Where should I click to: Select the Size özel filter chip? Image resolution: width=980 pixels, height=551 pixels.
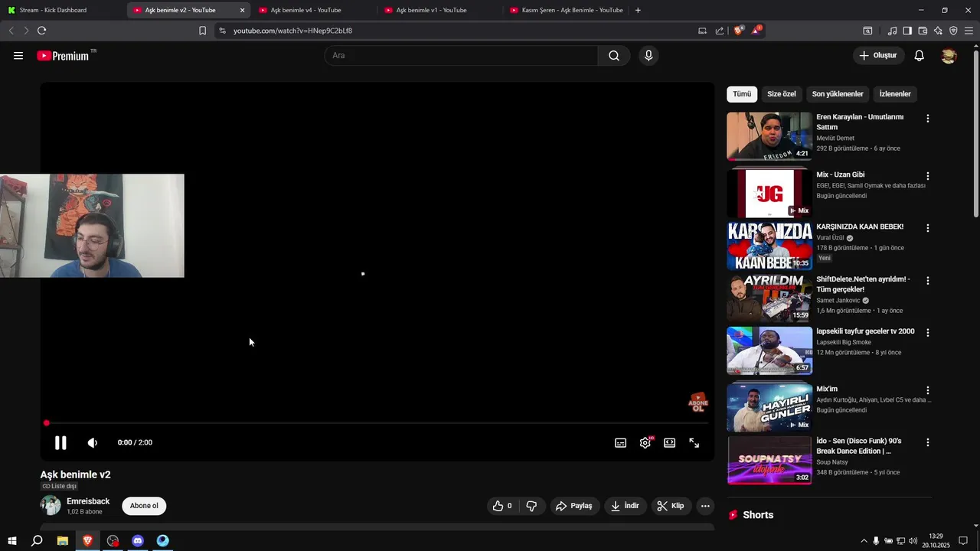782,94
